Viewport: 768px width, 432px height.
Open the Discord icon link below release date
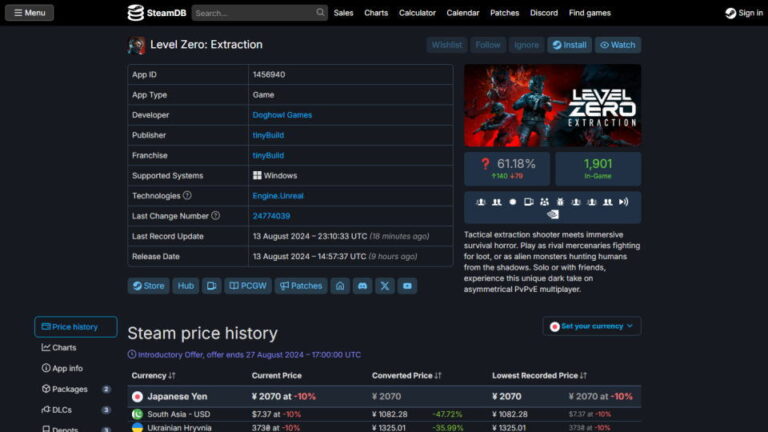tap(361, 285)
